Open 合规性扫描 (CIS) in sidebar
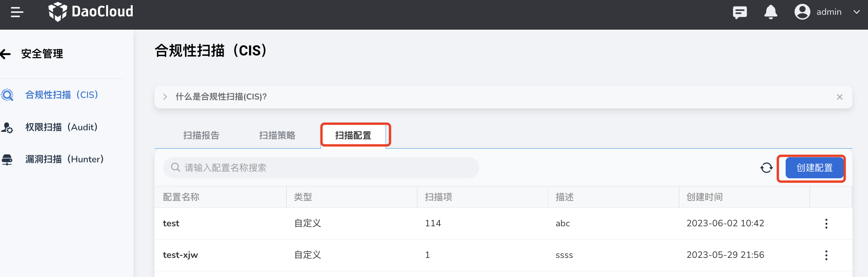The image size is (868, 277). click(x=62, y=95)
